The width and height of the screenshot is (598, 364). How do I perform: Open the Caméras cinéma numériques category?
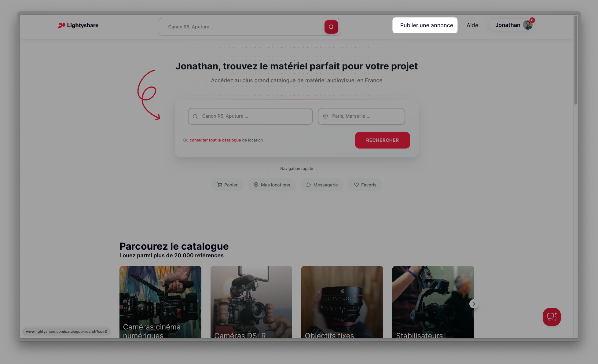coord(160,302)
